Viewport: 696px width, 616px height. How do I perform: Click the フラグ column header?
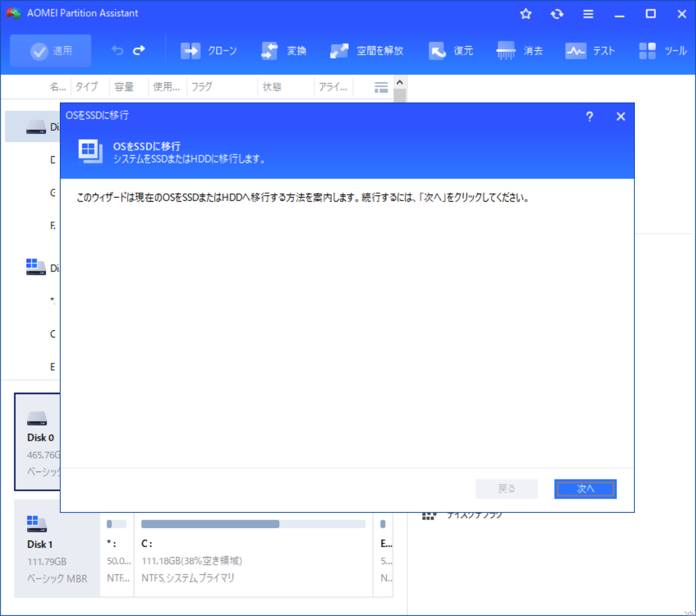[x=202, y=87]
